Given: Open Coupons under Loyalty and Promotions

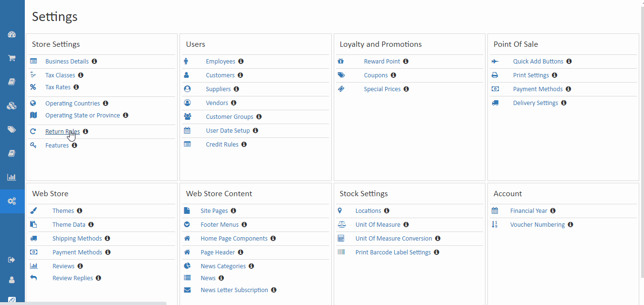Looking at the screenshot, I should [x=376, y=75].
